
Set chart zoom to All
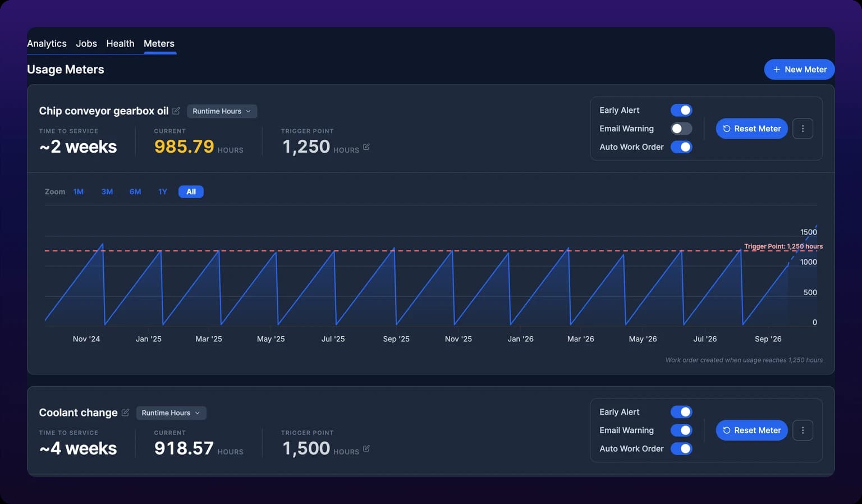pos(191,192)
